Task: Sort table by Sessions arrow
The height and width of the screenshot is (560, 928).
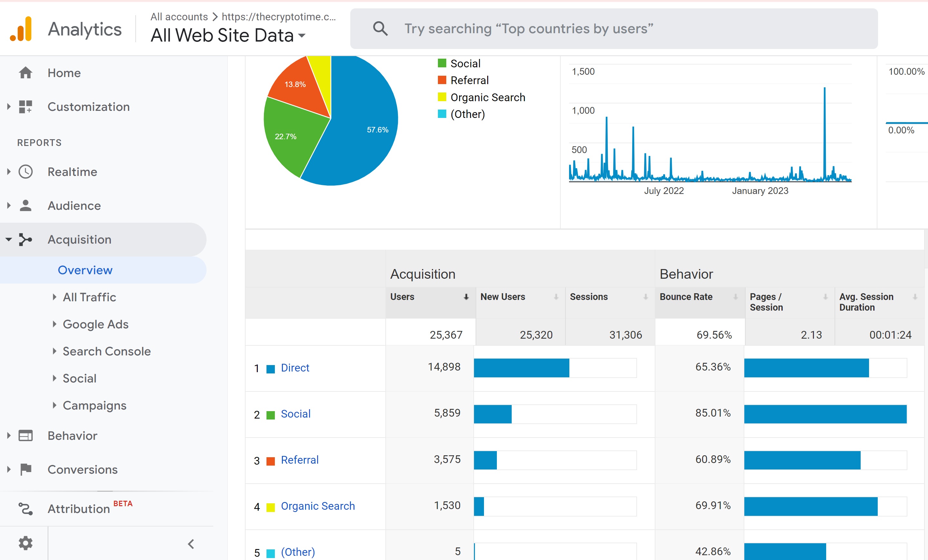Action: [x=645, y=297]
